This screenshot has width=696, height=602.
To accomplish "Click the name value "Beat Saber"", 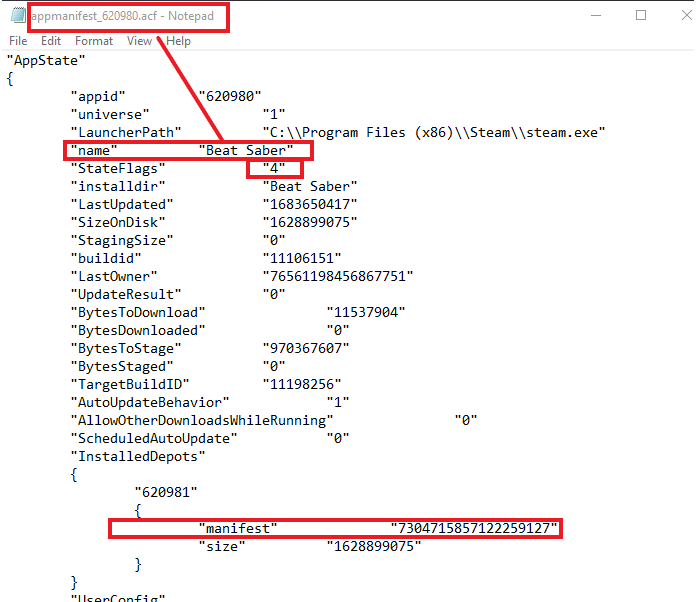I will (246, 150).
